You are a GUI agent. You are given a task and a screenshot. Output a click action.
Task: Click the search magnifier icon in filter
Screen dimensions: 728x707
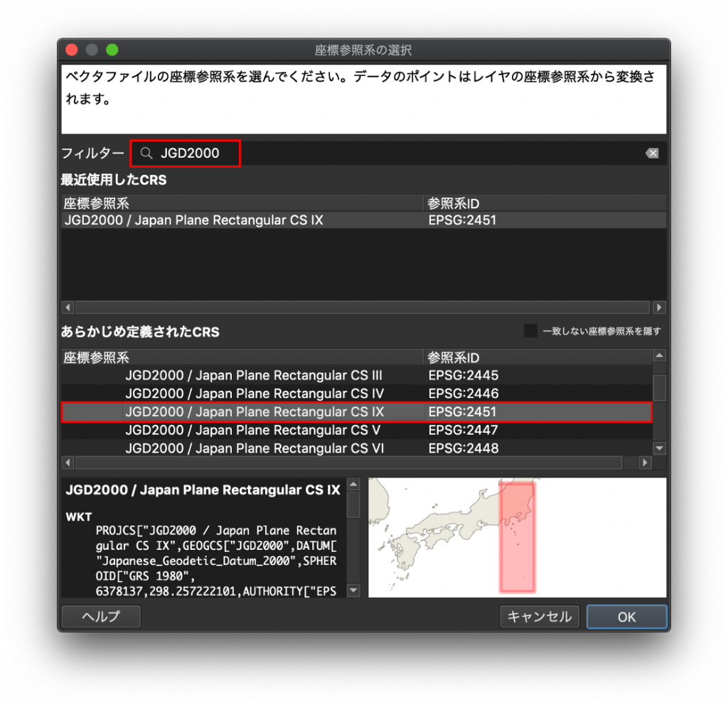pos(146,153)
